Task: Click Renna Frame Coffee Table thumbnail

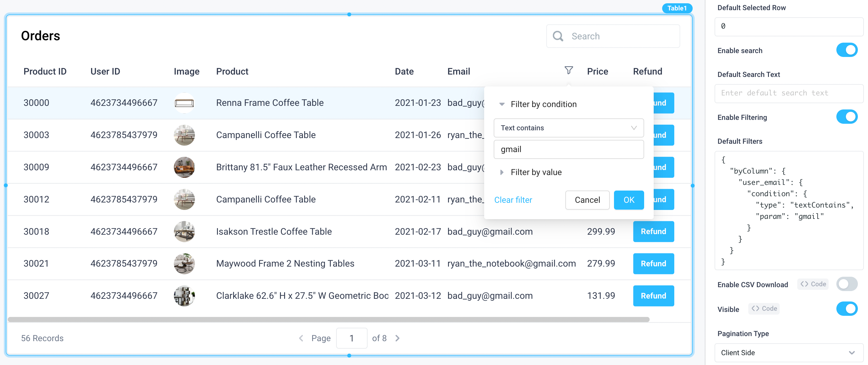Action: coord(184,103)
